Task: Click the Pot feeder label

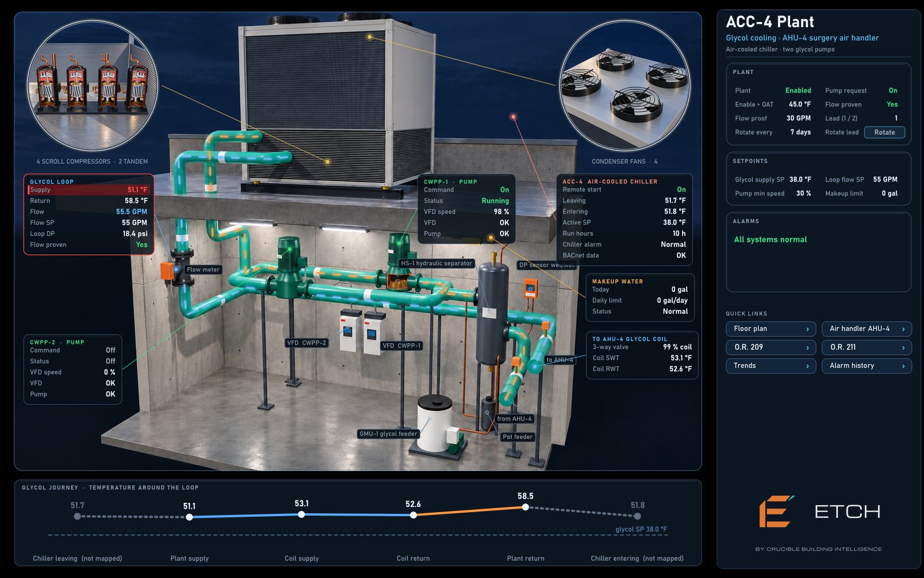Action: (x=517, y=437)
